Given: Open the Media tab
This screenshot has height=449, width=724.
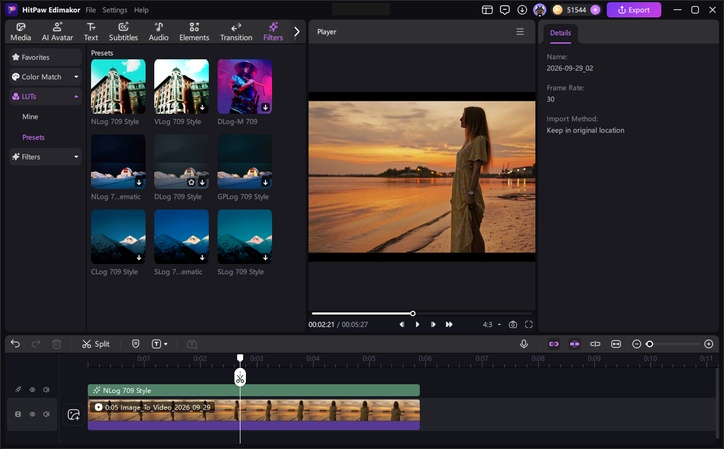Looking at the screenshot, I should click(x=21, y=32).
